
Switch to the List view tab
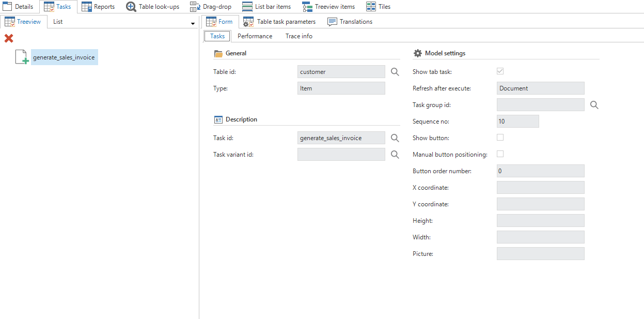(58, 22)
